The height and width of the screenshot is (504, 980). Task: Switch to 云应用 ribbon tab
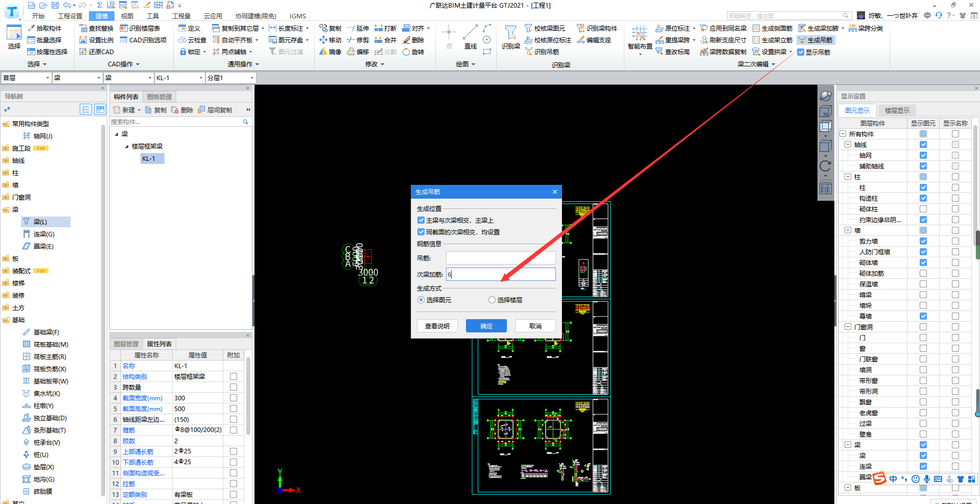click(213, 16)
